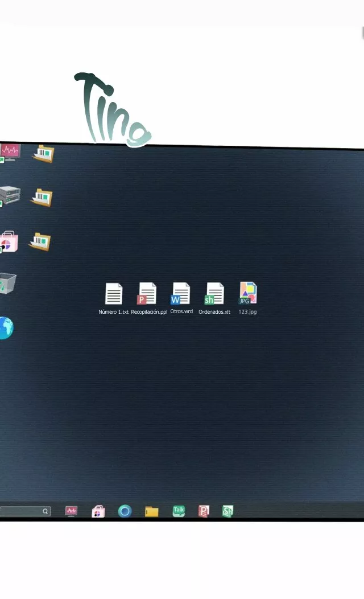Open the server rack desktop shortcut
The image size is (364, 599).
point(9,196)
